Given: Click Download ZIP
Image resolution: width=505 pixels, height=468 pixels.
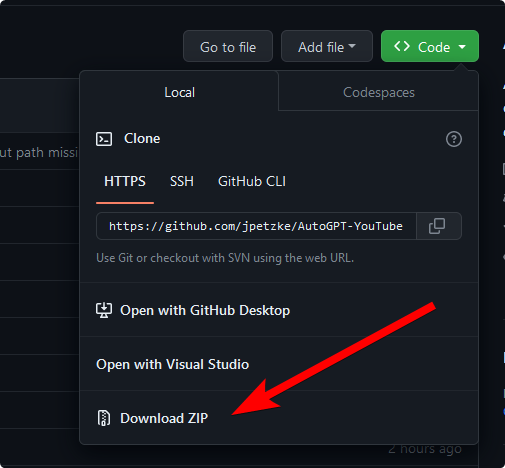Looking at the screenshot, I should point(279,418).
